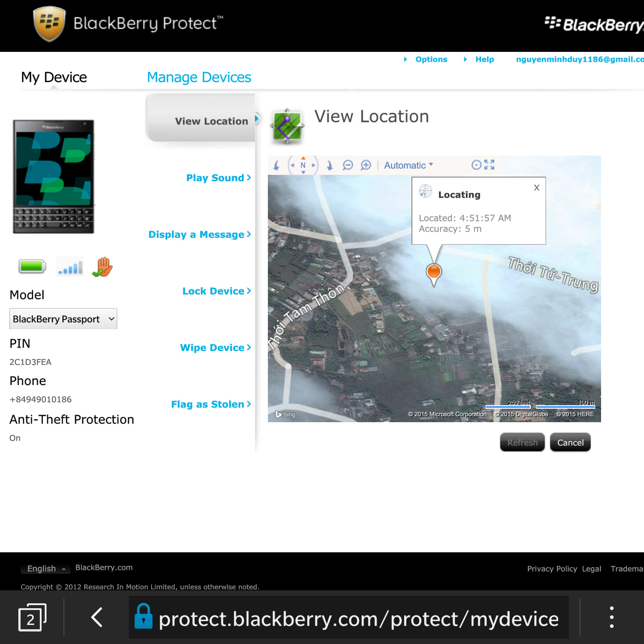
Task: Zoom in the map with plus magnifier
Action: (x=366, y=165)
